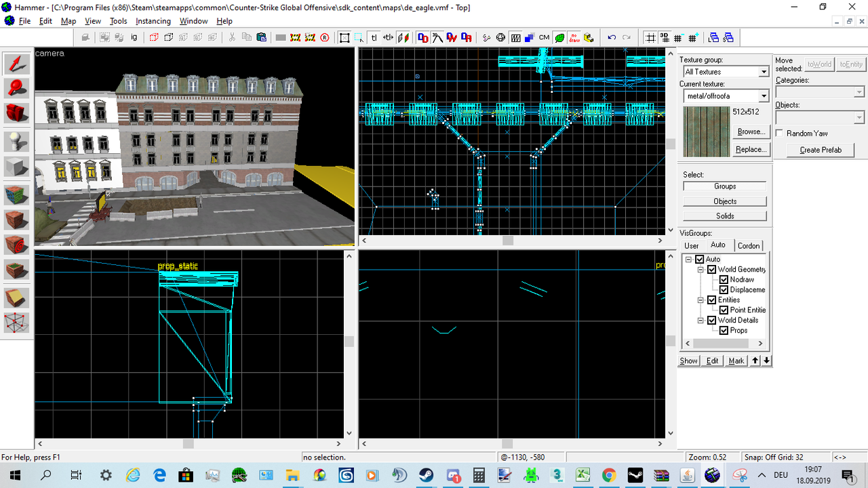Open the Toggle Texture Application tool
This screenshot has height=488, width=868.
[17, 195]
